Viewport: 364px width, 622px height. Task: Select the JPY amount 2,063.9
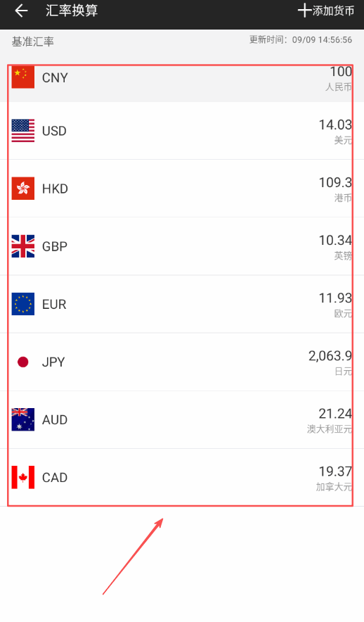pos(330,356)
